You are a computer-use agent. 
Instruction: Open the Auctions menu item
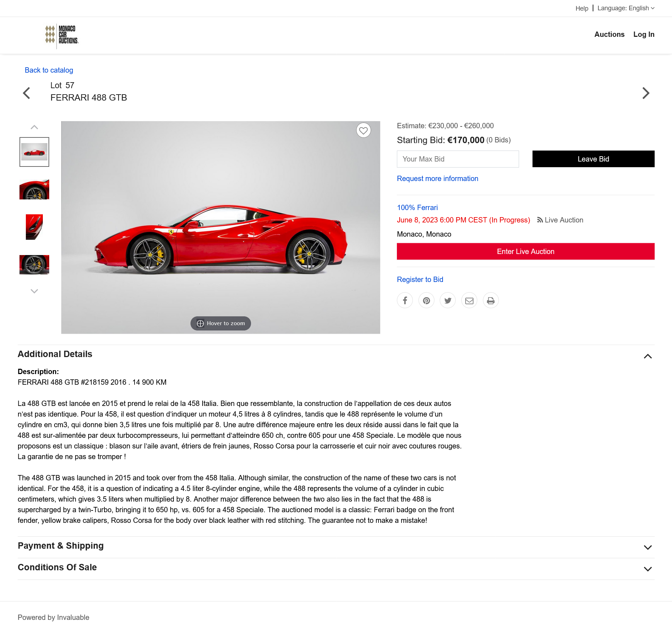tap(609, 34)
